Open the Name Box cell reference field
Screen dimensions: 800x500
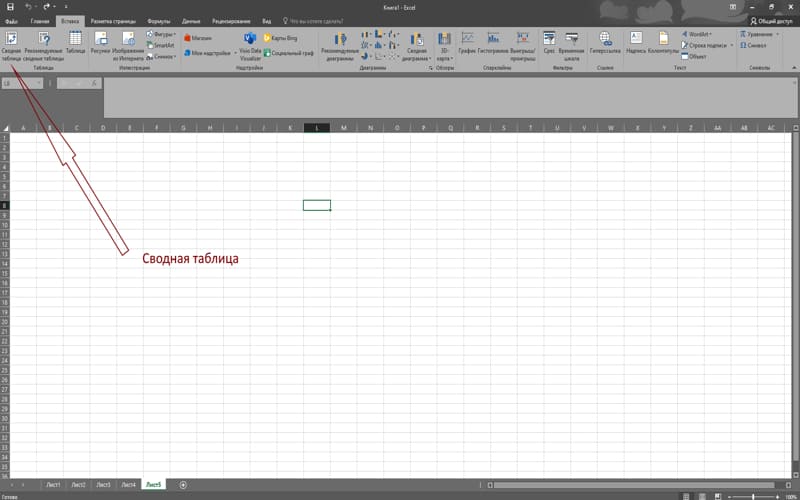[22, 83]
